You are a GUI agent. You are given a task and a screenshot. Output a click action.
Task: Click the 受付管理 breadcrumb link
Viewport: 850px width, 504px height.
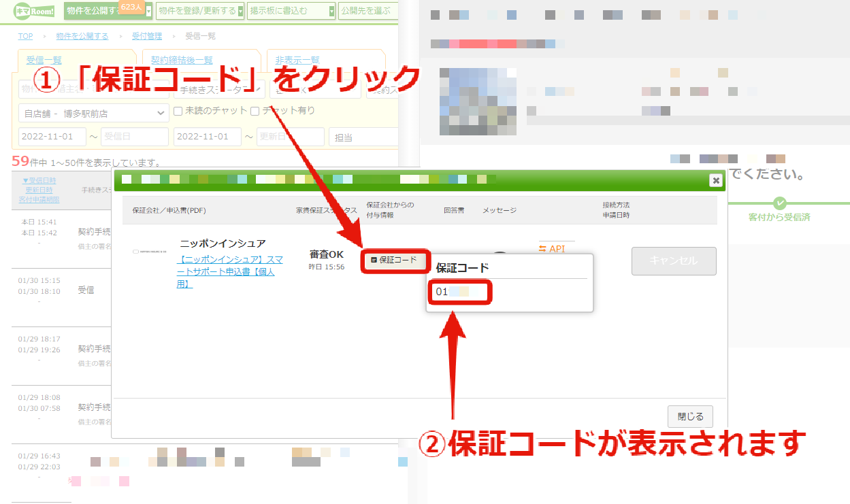(146, 36)
